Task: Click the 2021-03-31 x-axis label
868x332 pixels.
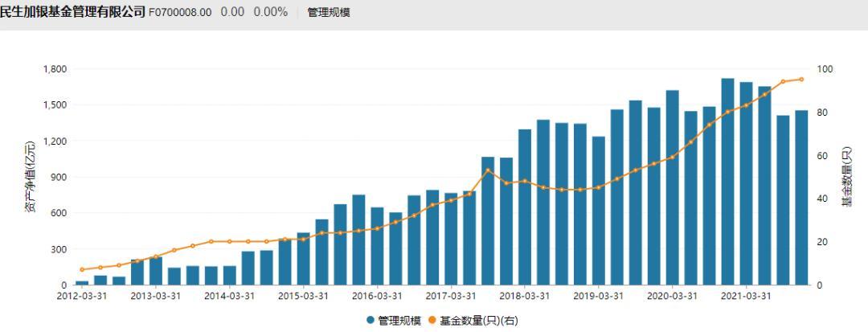Action: (747, 296)
